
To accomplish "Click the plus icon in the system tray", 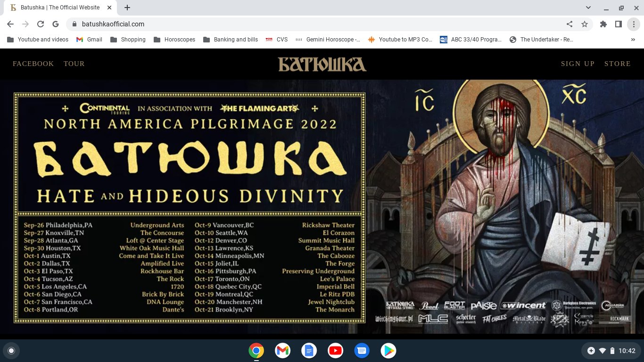I will 591,351.
